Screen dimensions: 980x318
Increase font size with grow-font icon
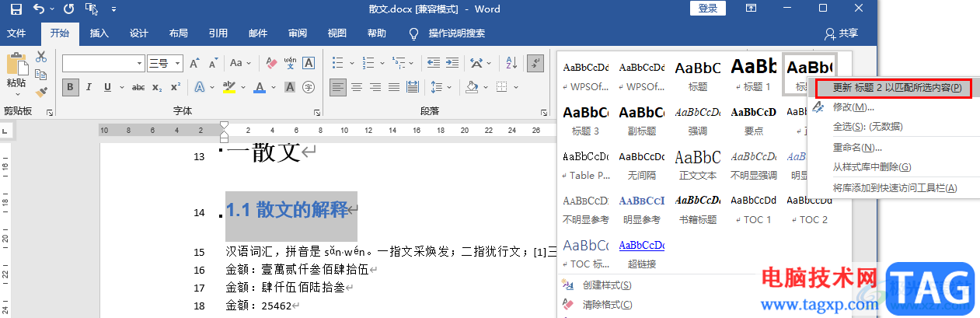tap(194, 63)
